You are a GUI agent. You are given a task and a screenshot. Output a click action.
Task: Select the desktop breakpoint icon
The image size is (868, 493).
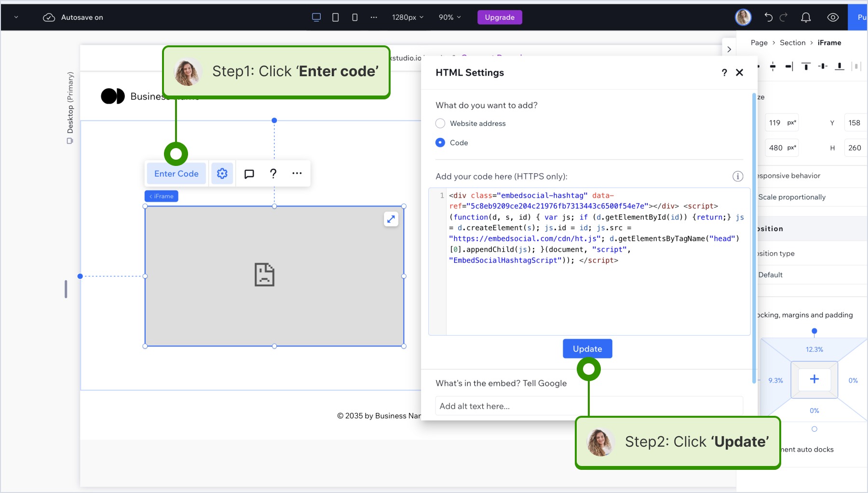316,17
